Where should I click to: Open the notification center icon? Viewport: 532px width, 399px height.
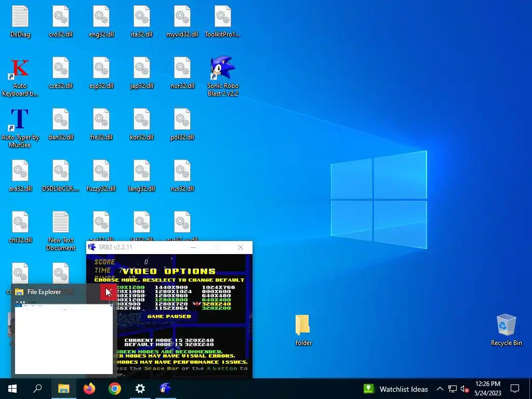[x=515, y=389]
